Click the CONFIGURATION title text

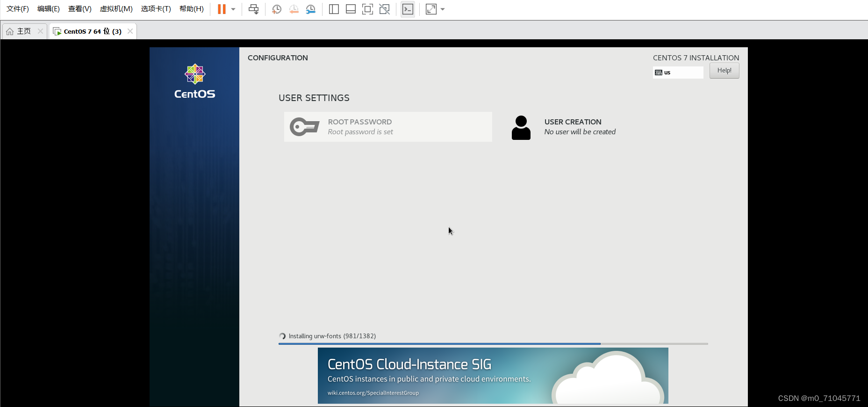pos(278,58)
